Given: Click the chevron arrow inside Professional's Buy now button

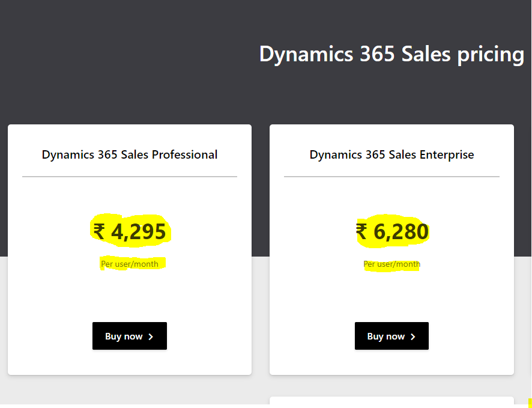Looking at the screenshot, I should pyautogui.click(x=150, y=336).
